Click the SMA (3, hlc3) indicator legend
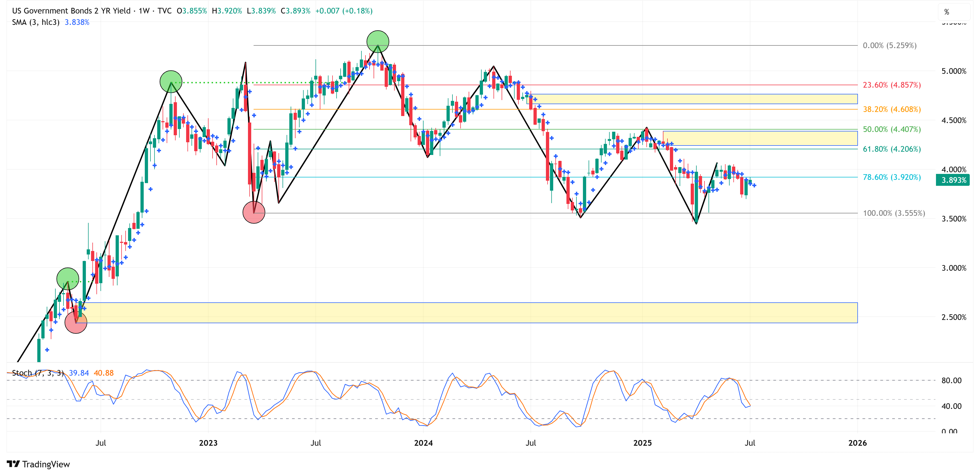980x476 pixels. pos(36,22)
